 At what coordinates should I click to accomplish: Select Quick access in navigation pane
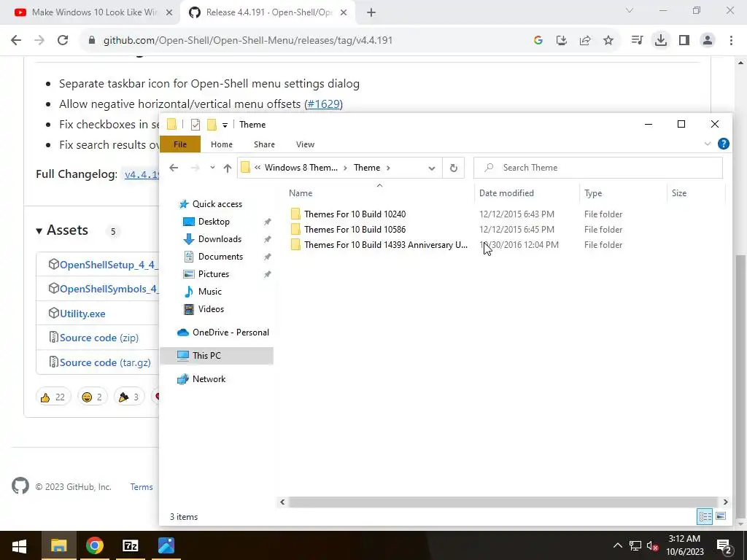(x=217, y=204)
